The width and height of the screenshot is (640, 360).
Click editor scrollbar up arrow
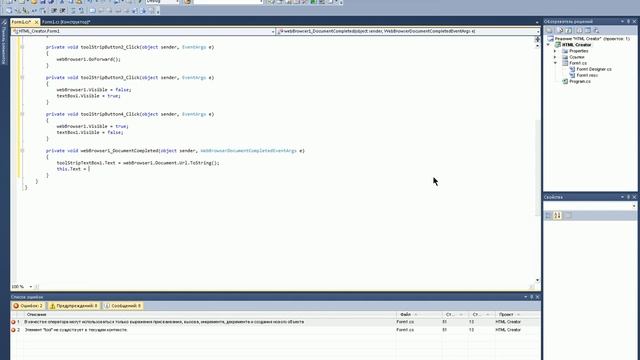pyautogui.click(x=537, y=46)
